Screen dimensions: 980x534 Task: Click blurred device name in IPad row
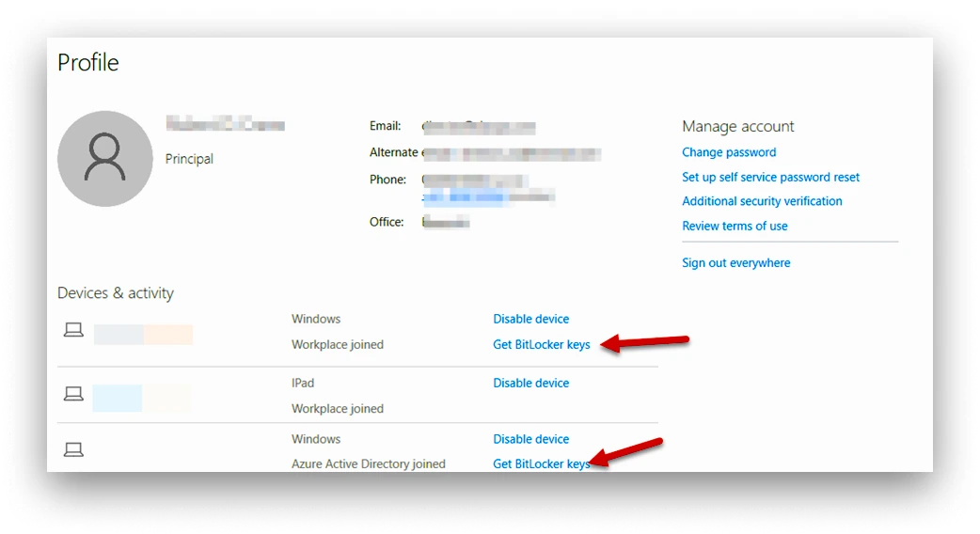[142, 399]
